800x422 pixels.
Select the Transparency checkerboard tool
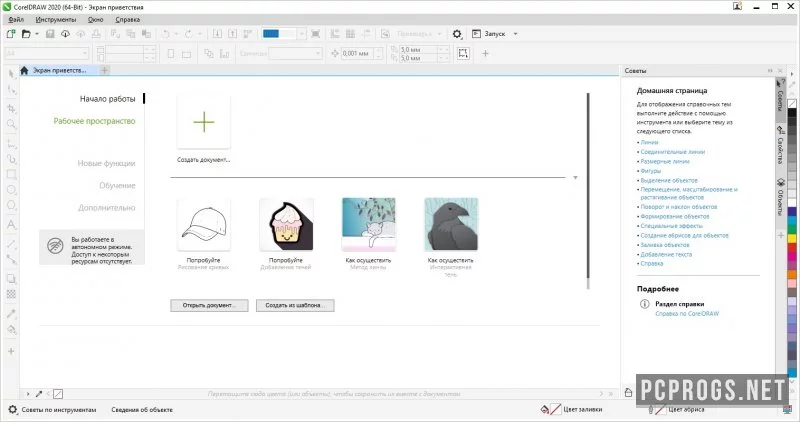(11, 294)
